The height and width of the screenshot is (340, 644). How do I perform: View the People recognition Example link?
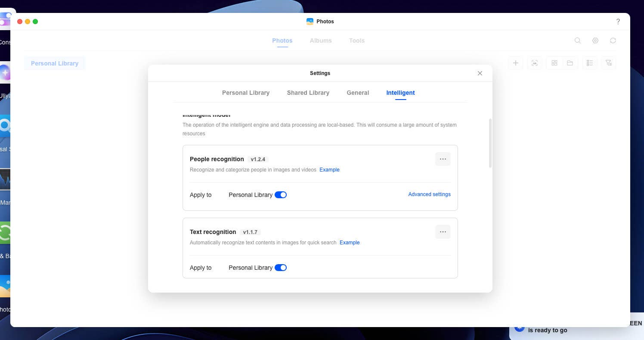(329, 170)
